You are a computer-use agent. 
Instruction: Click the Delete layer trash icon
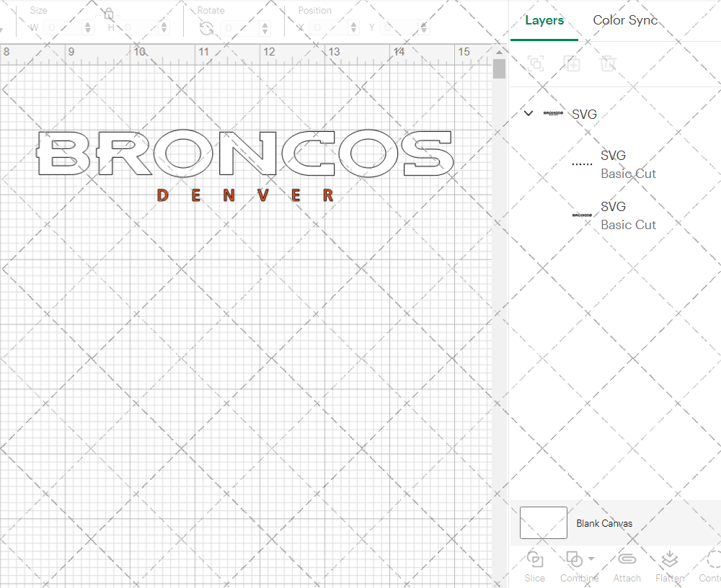point(608,63)
